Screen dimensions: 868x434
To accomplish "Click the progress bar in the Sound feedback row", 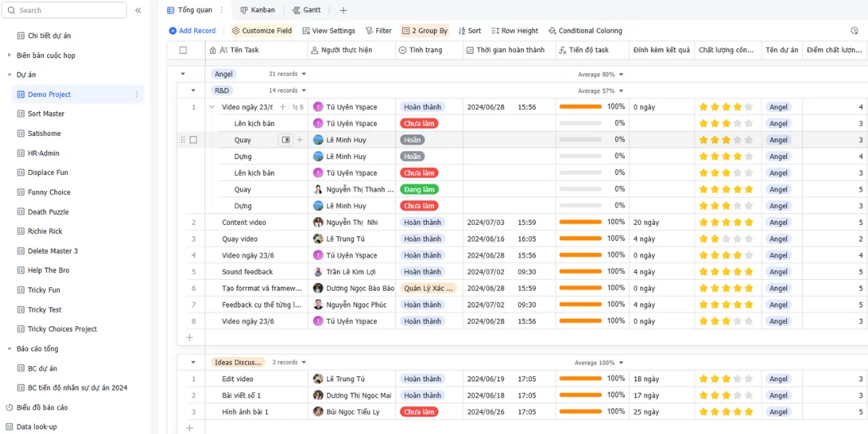I will (580, 272).
